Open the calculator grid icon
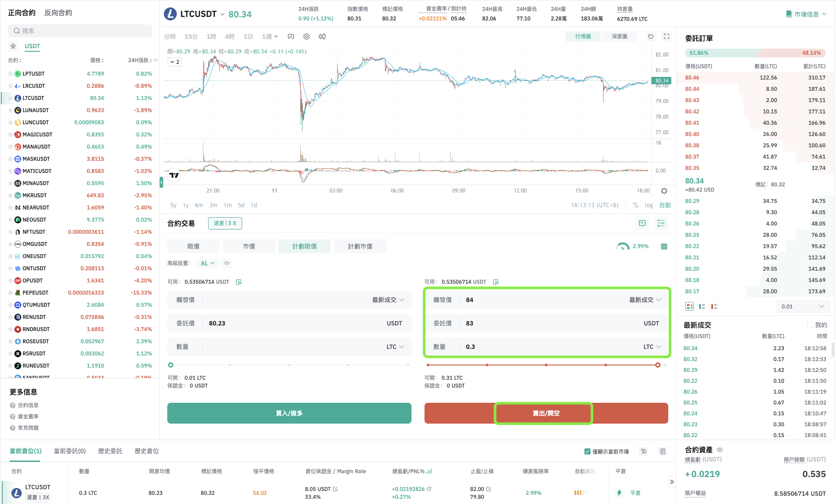Screen dimensions: 836x504 [x=664, y=246]
